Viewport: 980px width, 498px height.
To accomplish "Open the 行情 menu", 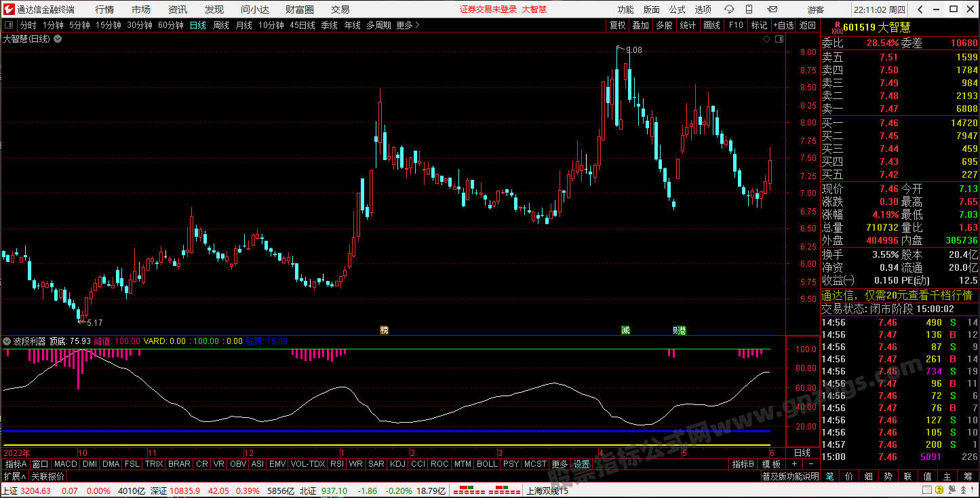I will pyautogui.click(x=104, y=9).
